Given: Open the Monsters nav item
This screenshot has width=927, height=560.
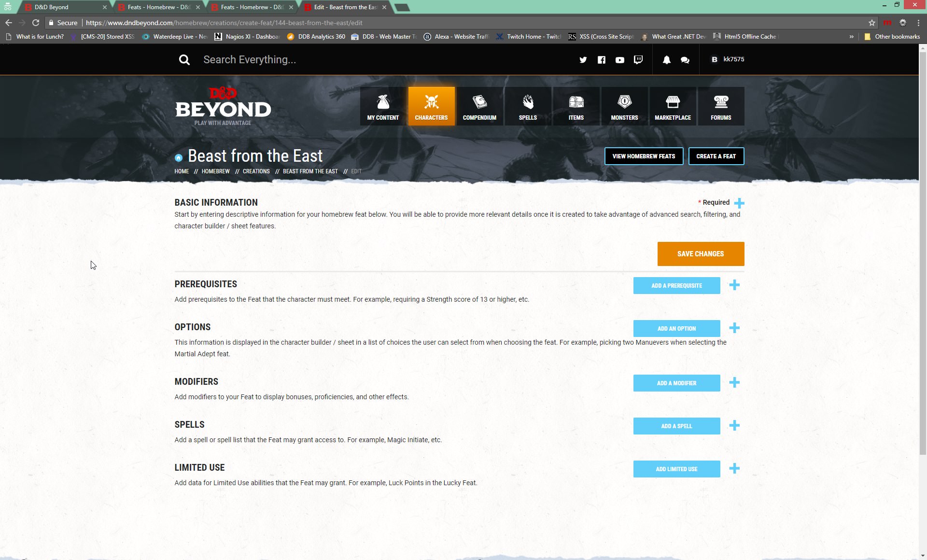Looking at the screenshot, I should click(x=624, y=106).
